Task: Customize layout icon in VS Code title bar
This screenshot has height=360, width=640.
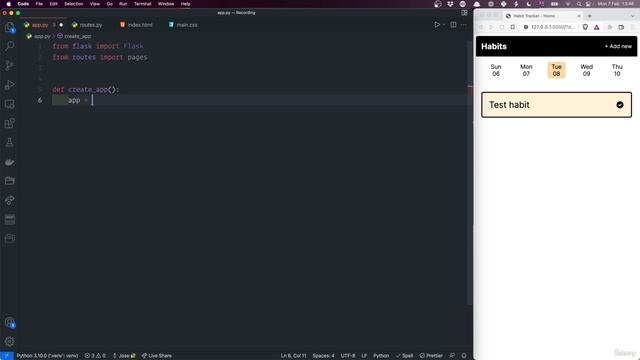Action: click(x=464, y=13)
